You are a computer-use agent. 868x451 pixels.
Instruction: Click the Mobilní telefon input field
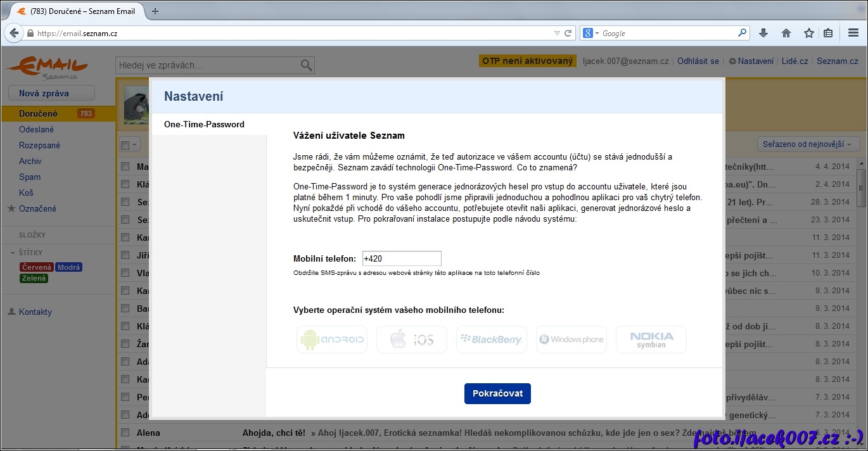[401, 258]
